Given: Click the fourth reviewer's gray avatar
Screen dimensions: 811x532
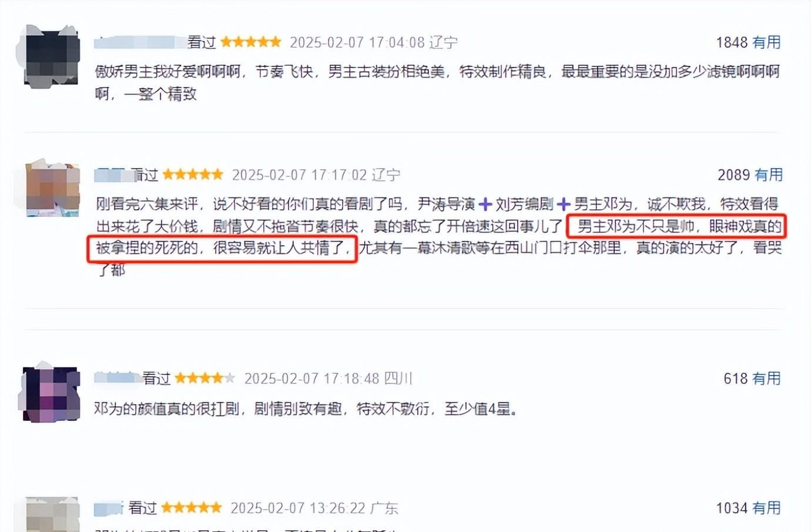Looking at the screenshot, I should [x=52, y=515].
